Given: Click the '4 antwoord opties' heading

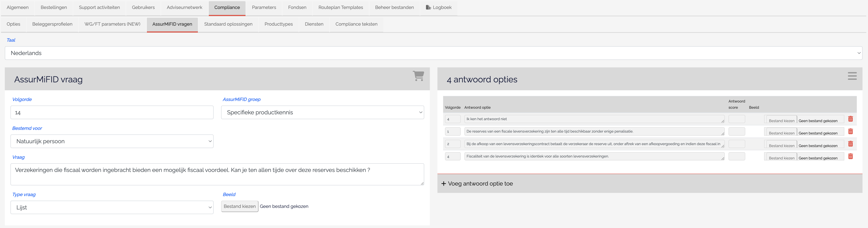Looking at the screenshot, I should (x=482, y=79).
